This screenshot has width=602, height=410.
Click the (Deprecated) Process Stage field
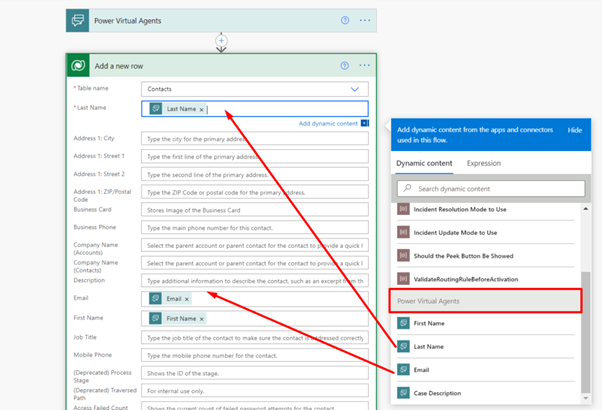255,373
